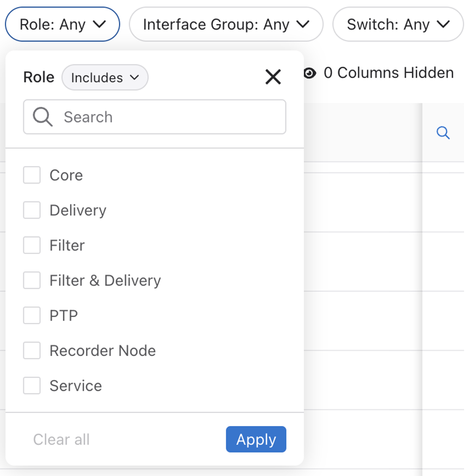469x476 pixels.
Task: Tick the Filter role checkbox
Action: [32, 245]
